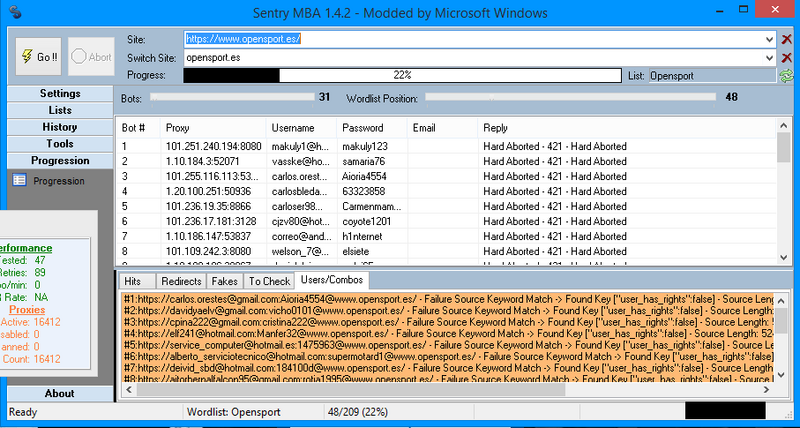Viewport: 800px width, 428px height.
Task: Select log entry #7 deivid_sbd@hotmail.com
Action: [449, 368]
